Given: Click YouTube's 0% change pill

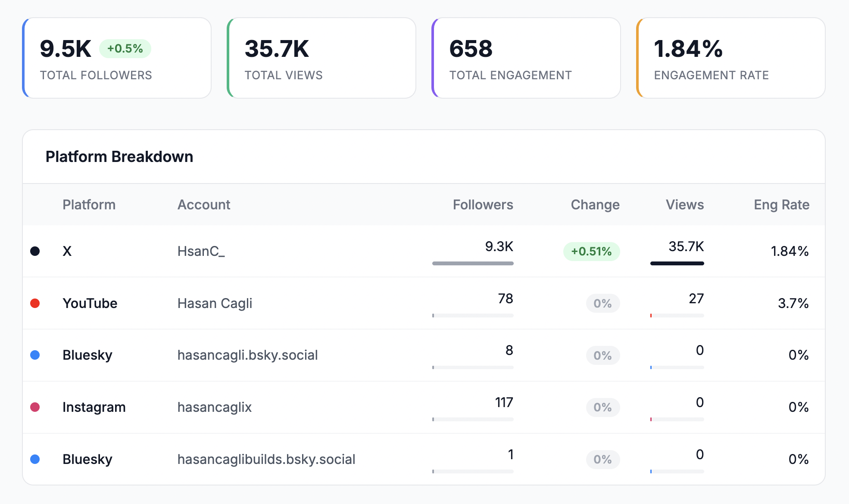Looking at the screenshot, I should point(602,303).
